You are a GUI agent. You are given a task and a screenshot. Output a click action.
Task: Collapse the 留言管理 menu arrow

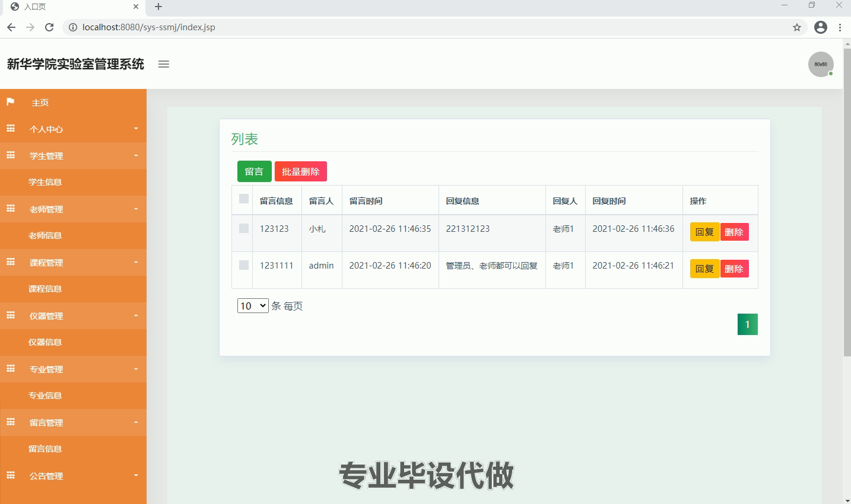tap(136, 422)
